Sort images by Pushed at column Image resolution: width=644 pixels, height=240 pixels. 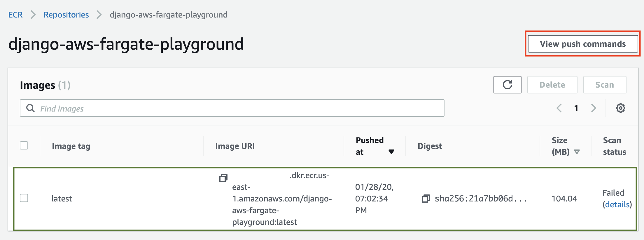pyautogui.click(x=375, y=146)
